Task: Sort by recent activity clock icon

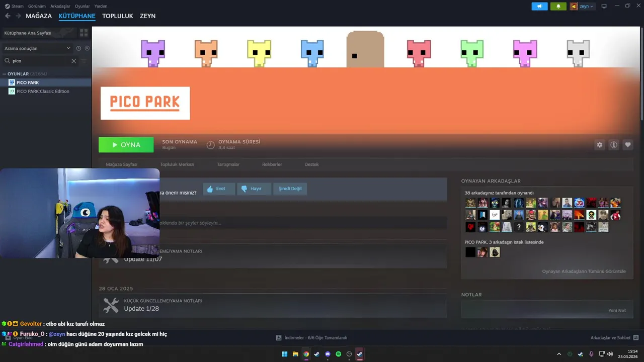Action: 78,48
